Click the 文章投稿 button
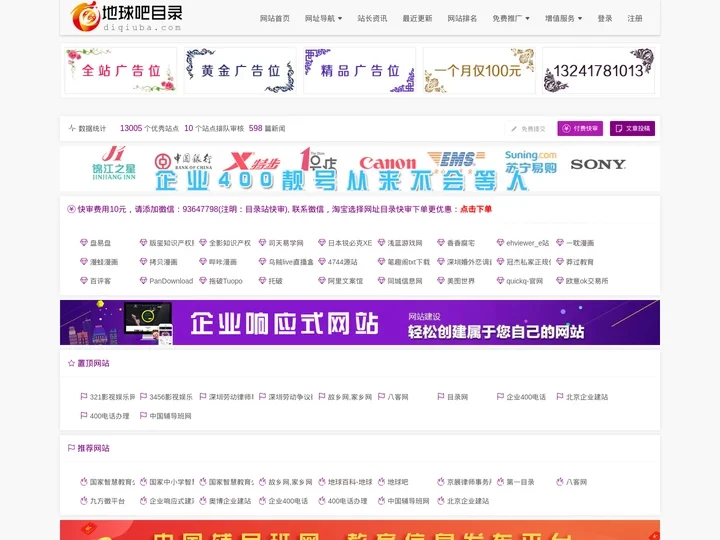Viewport: 720px width, 540px height. 632,129
